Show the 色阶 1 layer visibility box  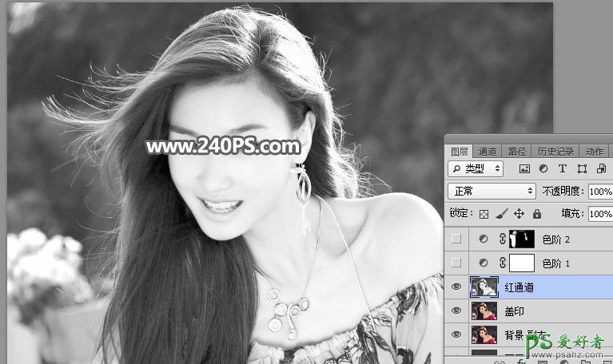(x=456, y=263)
